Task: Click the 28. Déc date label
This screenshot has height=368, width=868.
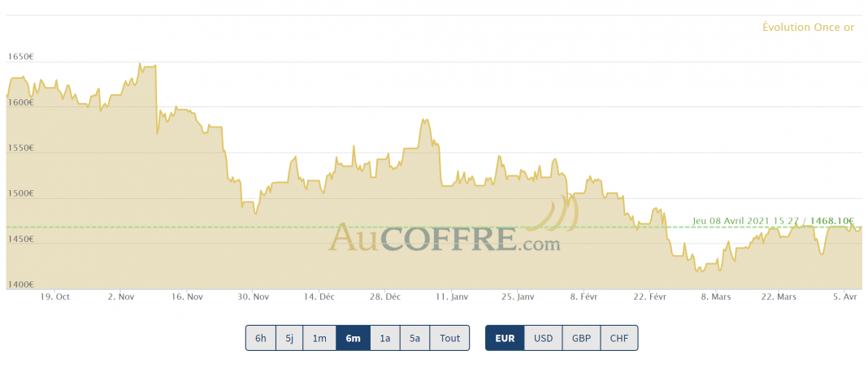Action: click(x=385, y=297)
